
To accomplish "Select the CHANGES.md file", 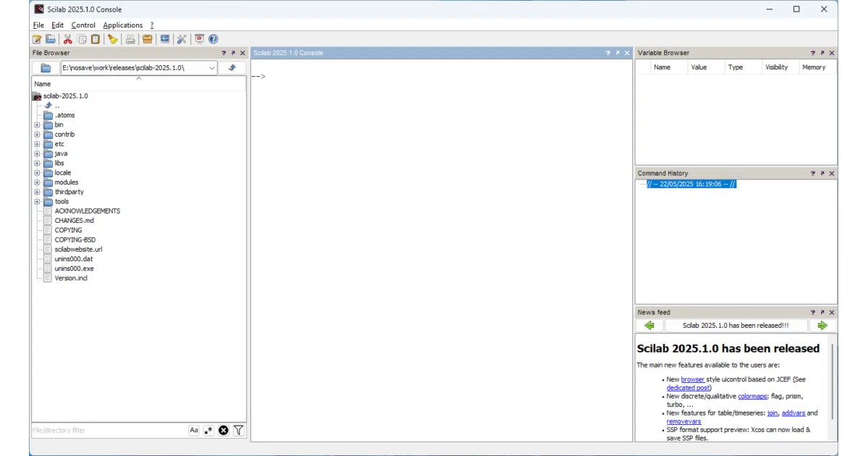I will [75, 221].
